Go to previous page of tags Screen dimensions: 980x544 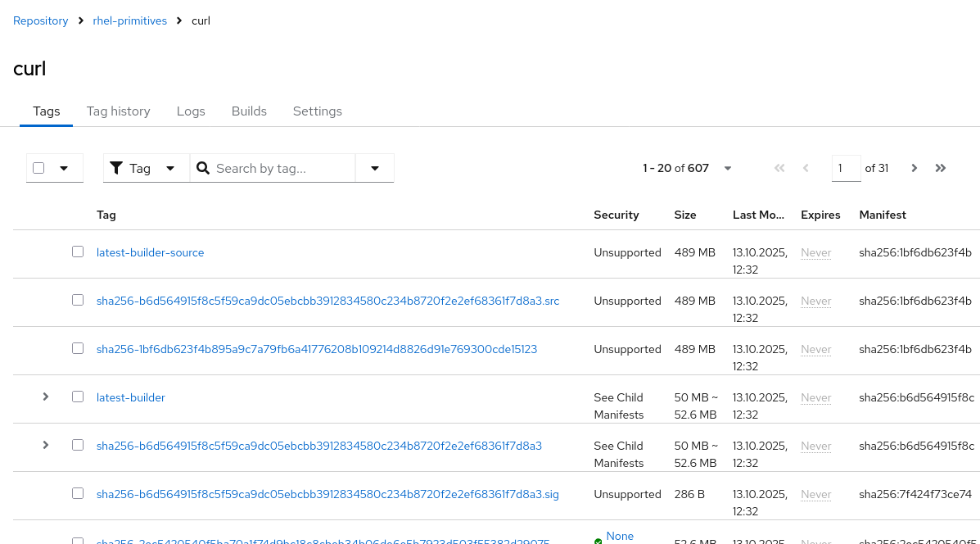click(x=806, y=168)
